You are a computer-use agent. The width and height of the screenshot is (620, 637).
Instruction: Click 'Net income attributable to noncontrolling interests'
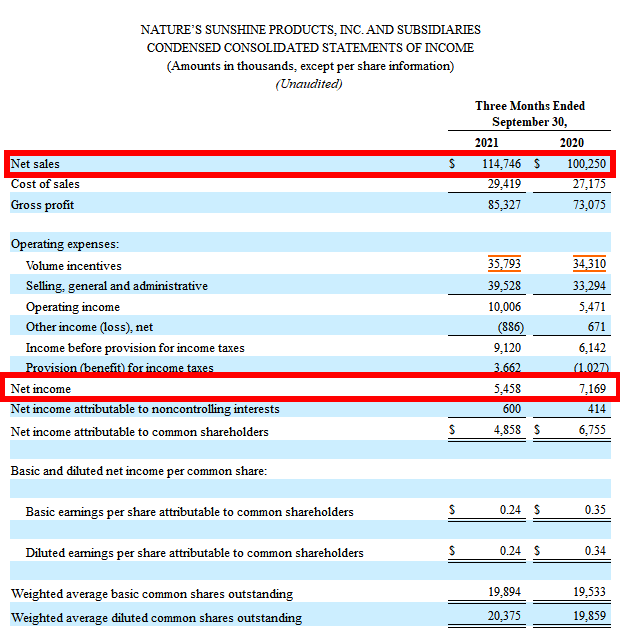point(145,409)
